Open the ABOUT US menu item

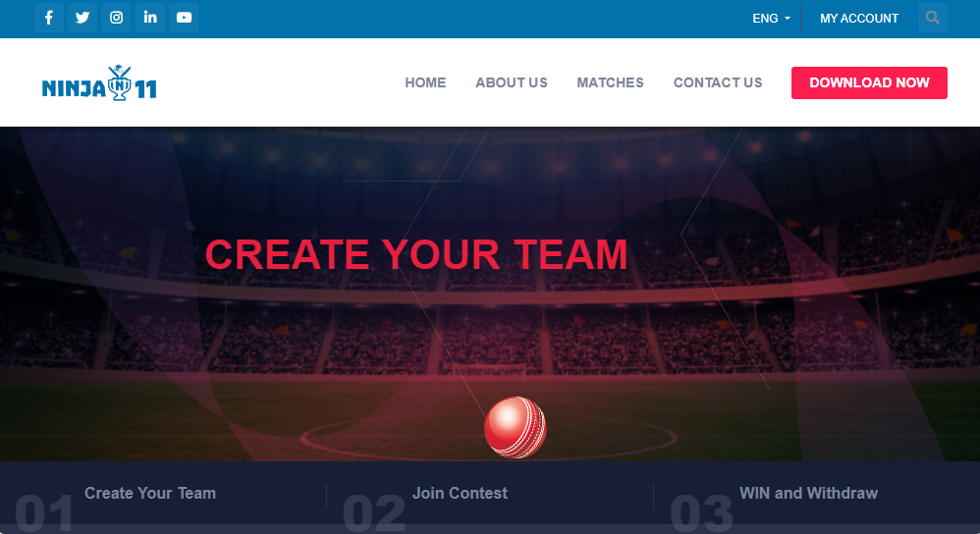point(512,82)
